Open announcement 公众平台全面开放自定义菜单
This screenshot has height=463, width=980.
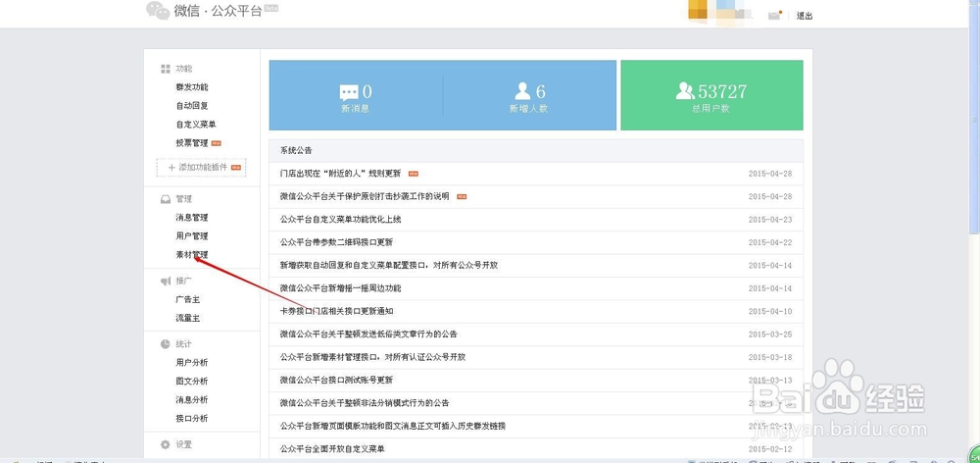point(332,448)
